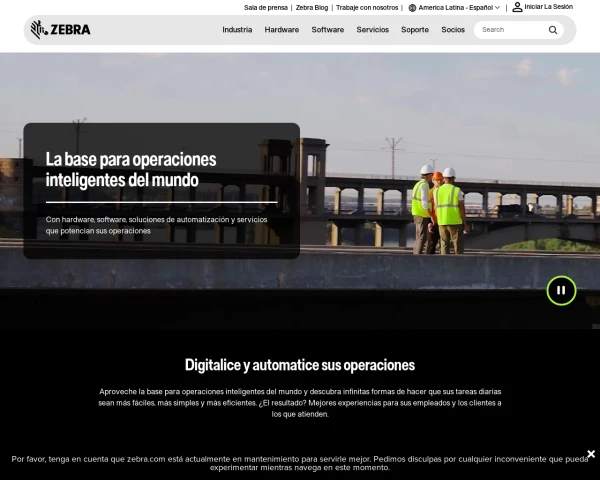Open the Software menu
This screenshot has height=480, width=600.
(x=328, y=30)
